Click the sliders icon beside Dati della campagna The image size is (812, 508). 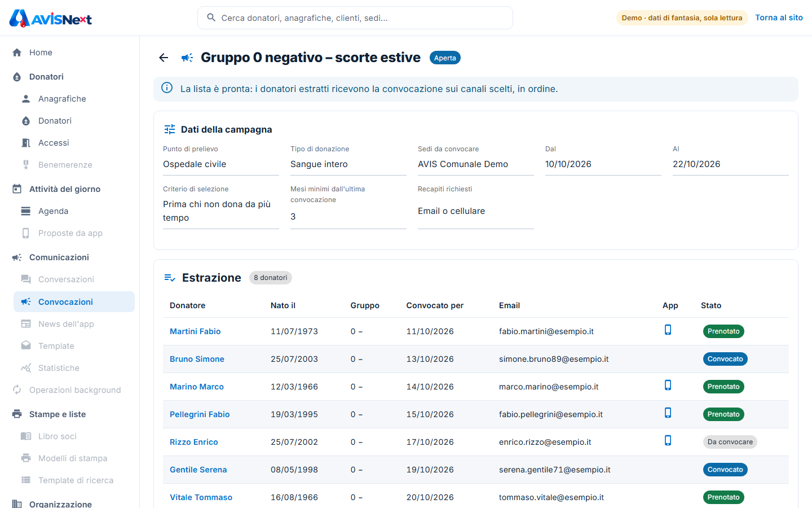(x=170, y=129)
